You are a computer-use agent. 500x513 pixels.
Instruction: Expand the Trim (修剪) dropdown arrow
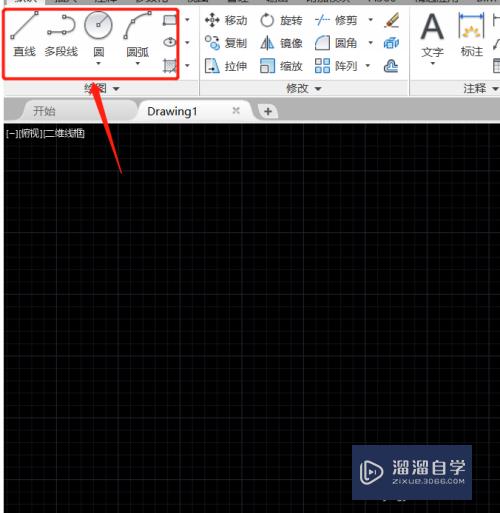[370, 20]
